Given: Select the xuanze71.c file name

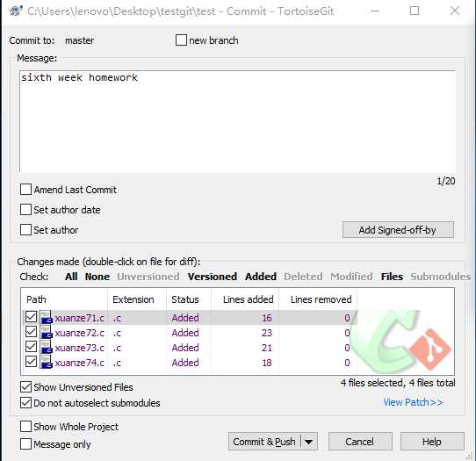Looking at the screenshot, I should (80, 318).
